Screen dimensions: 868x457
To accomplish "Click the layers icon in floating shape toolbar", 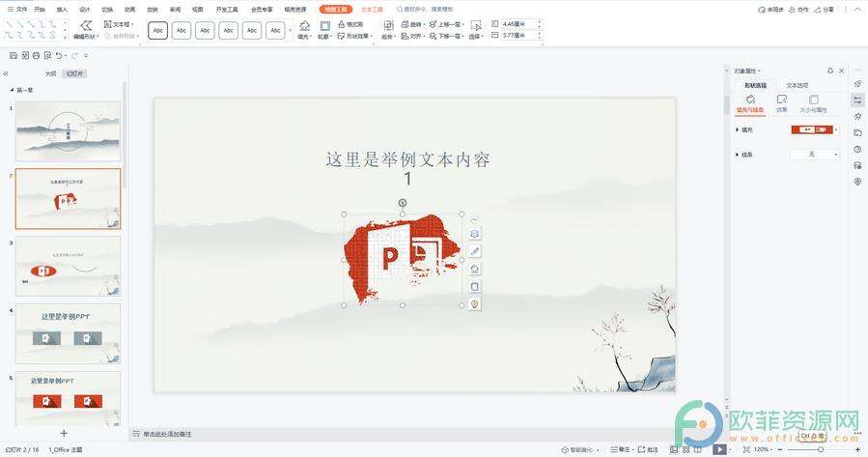I will click(474, 234).
